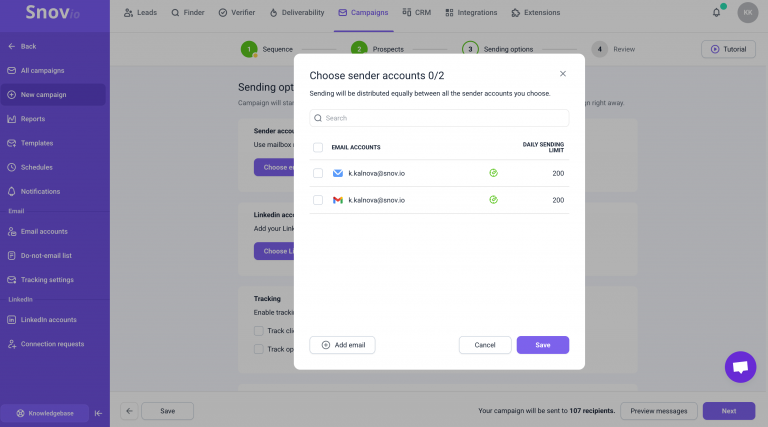Check the Gmail k.kalnova@snov.io account
This screenshot has height=427, width=768.
[x=318, y=200]
